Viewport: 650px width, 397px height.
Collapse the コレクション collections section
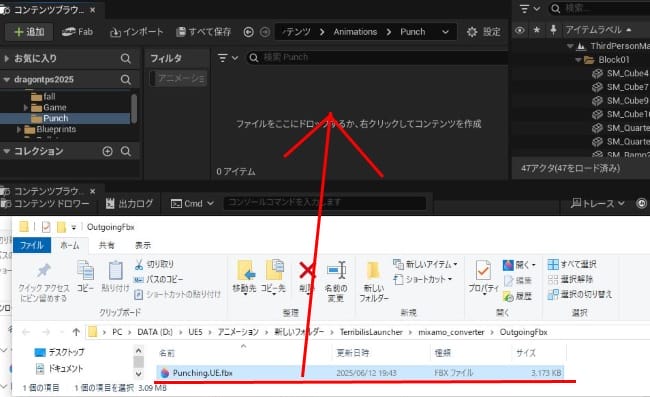(7, 151)
